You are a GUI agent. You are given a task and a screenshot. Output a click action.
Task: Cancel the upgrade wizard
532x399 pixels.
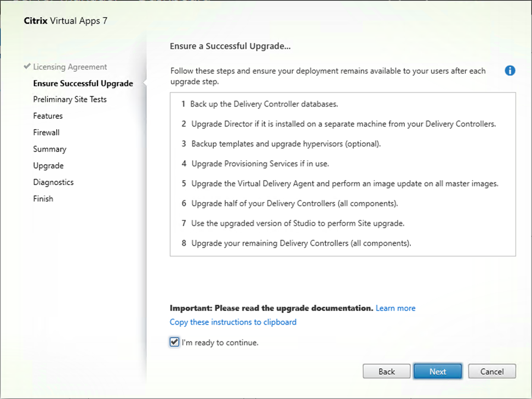click(492, 372)
